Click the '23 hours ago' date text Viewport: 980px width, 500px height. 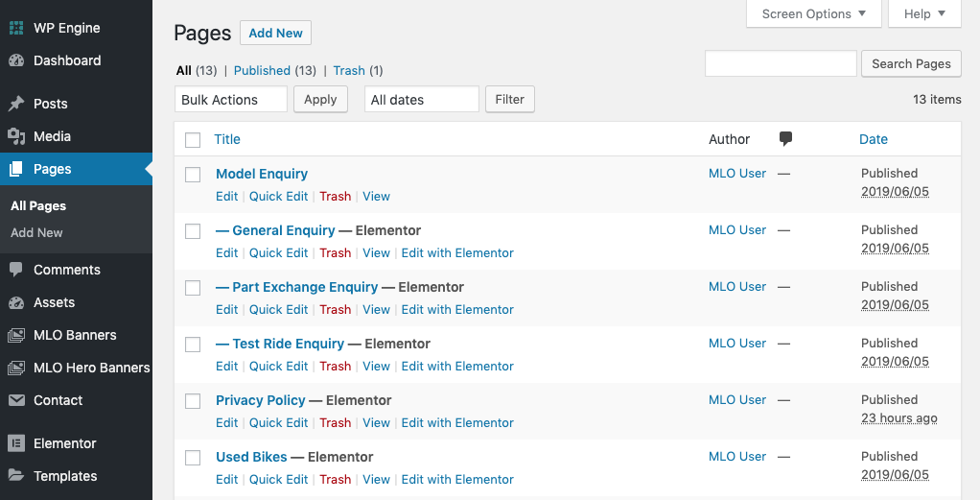[x=899, y=418]
